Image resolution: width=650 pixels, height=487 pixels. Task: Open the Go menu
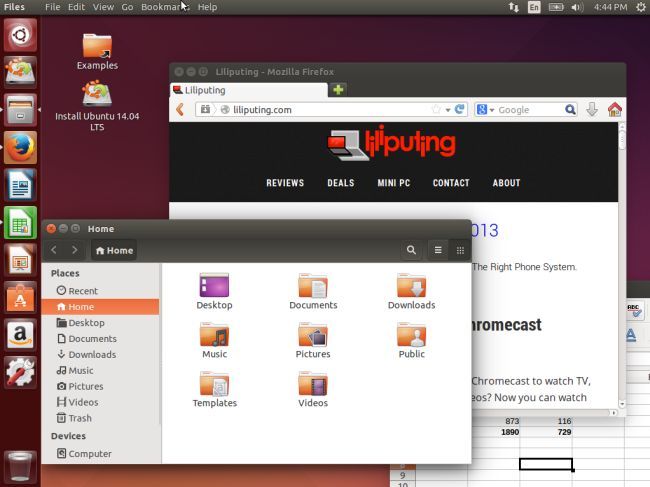tap(127, 7)
